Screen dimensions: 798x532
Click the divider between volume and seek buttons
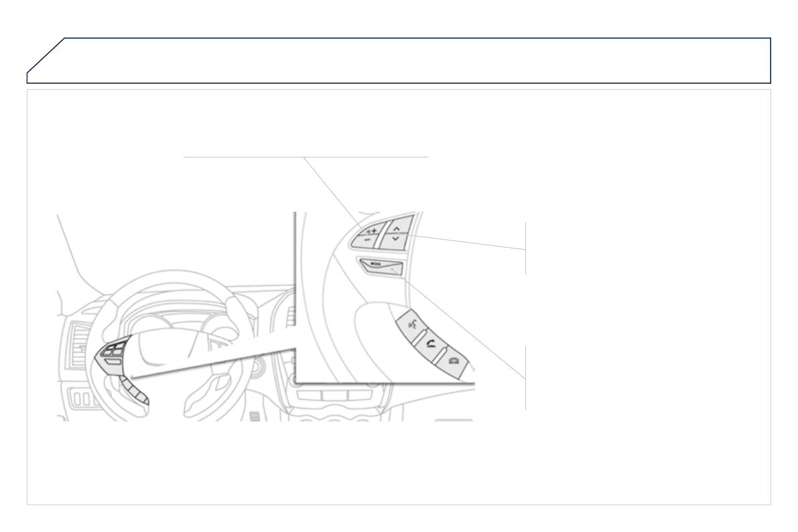coord(381,235)
